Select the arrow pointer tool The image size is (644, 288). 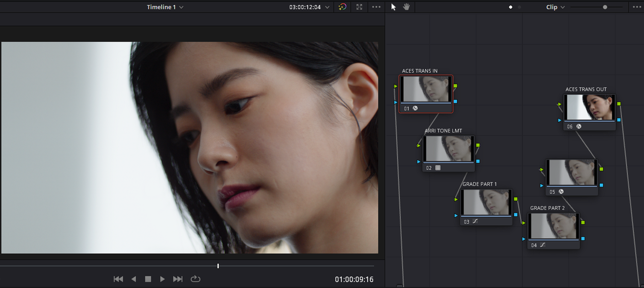pos(393,7)
